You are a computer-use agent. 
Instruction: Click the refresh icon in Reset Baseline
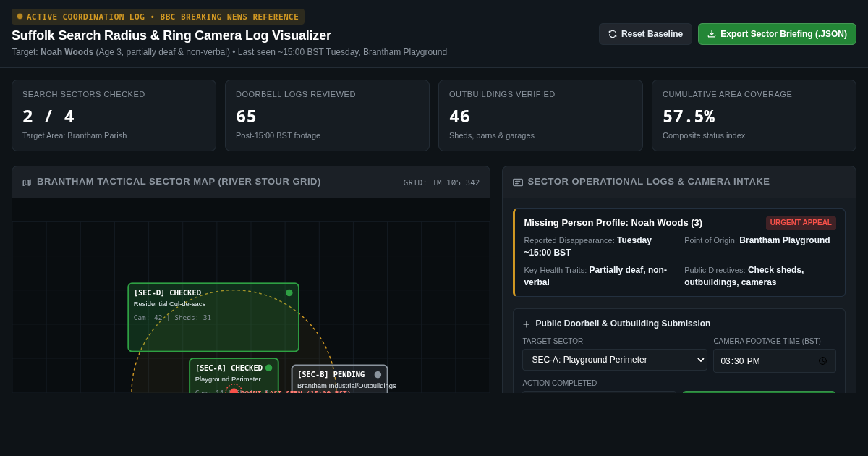click(613, 34)
